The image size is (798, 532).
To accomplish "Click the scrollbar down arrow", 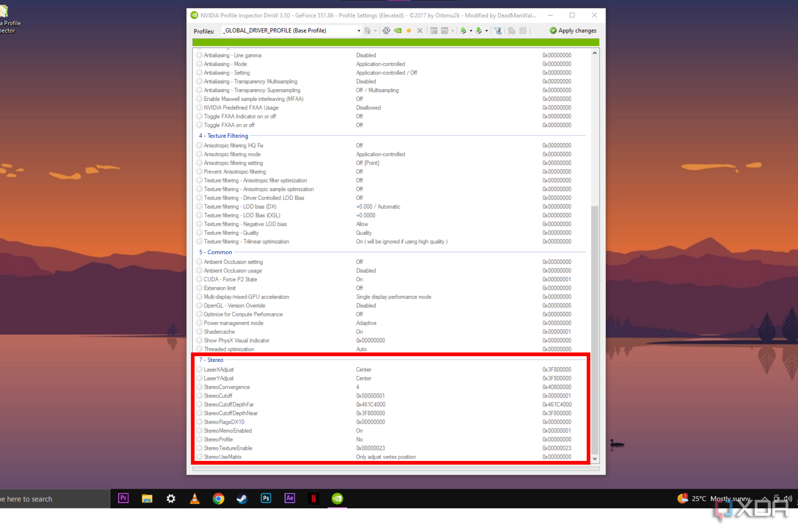I will [x=595, y=459].
